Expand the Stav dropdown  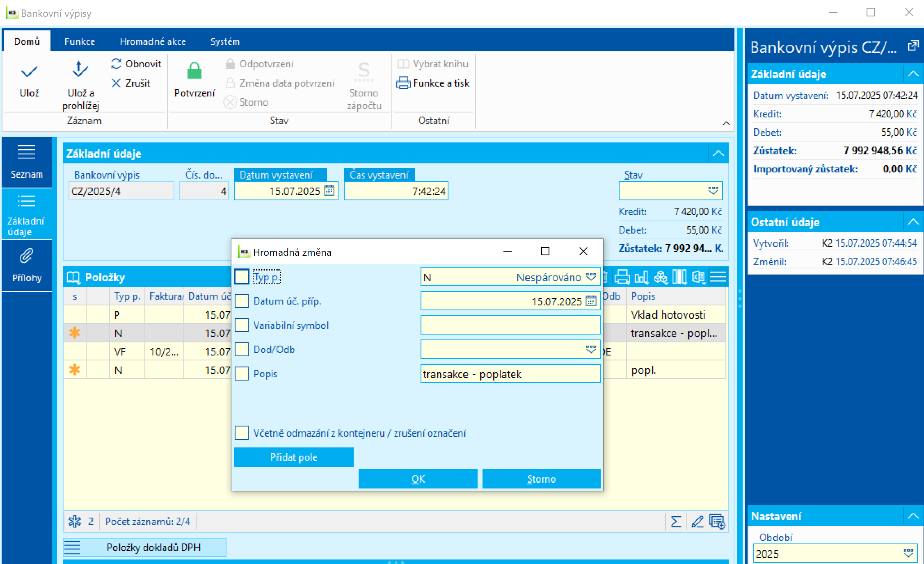[713, 191]
